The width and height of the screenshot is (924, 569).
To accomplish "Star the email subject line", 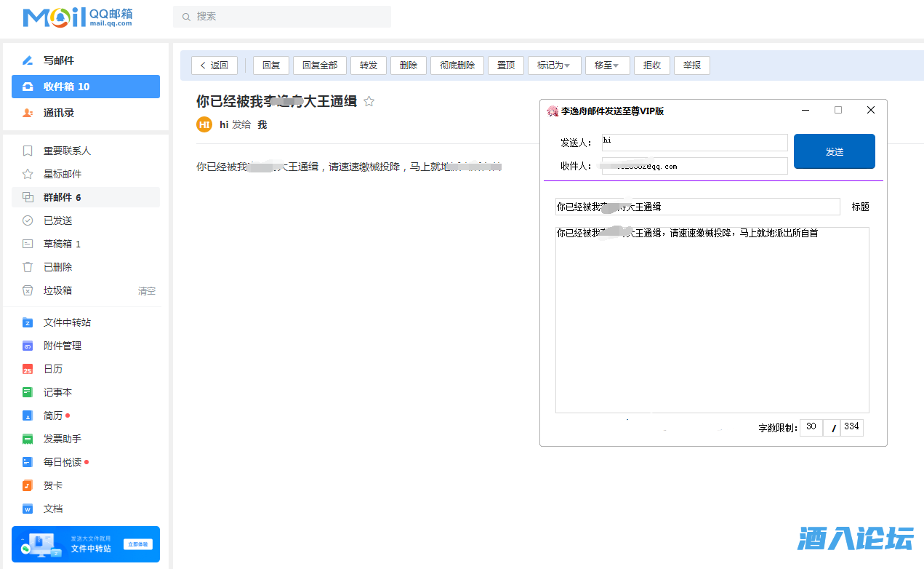I will [x=369, y=102].
